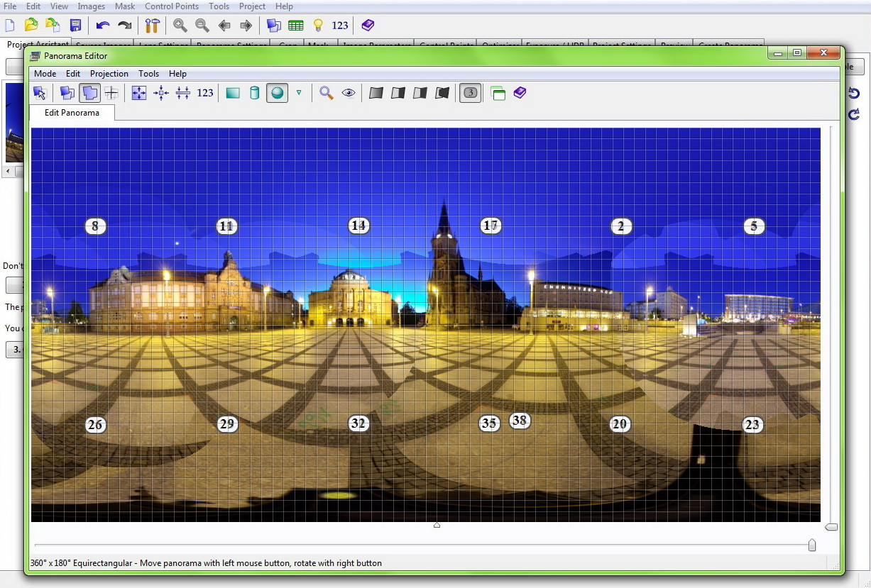Click the horizontal field of view slider handle
Screen dimensions: 871x588
(812, 545)
